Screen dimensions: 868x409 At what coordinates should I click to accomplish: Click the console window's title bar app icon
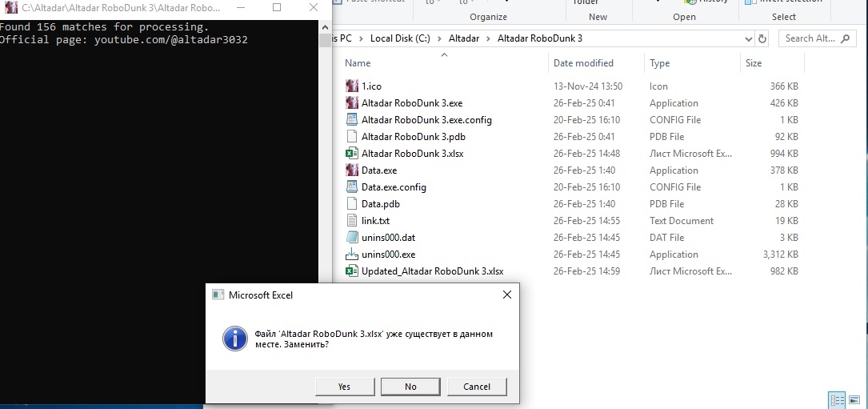[11, 8]
